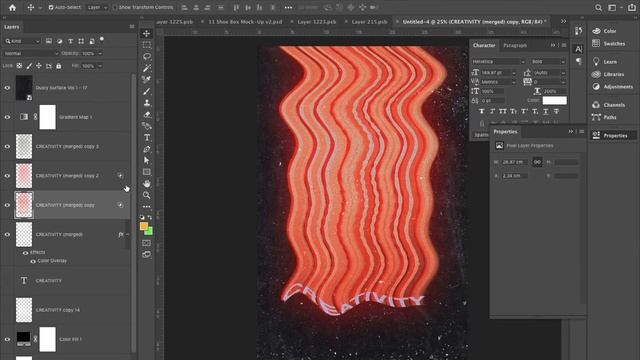Filter layers by adjustment layer icon
Viewport: 640px width, 360px height.
pyautogui.click(x=60, y=41)
